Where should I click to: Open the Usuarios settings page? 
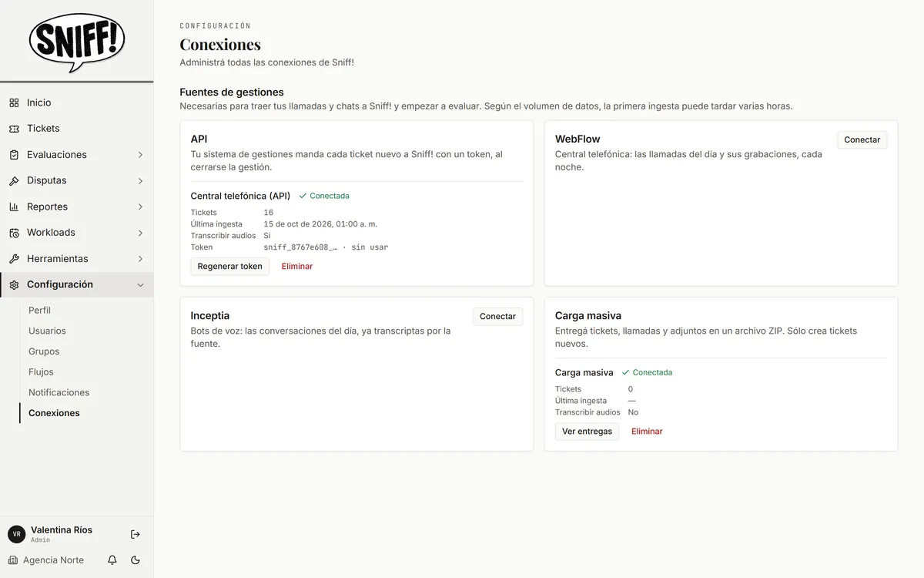tap(47, 331)
